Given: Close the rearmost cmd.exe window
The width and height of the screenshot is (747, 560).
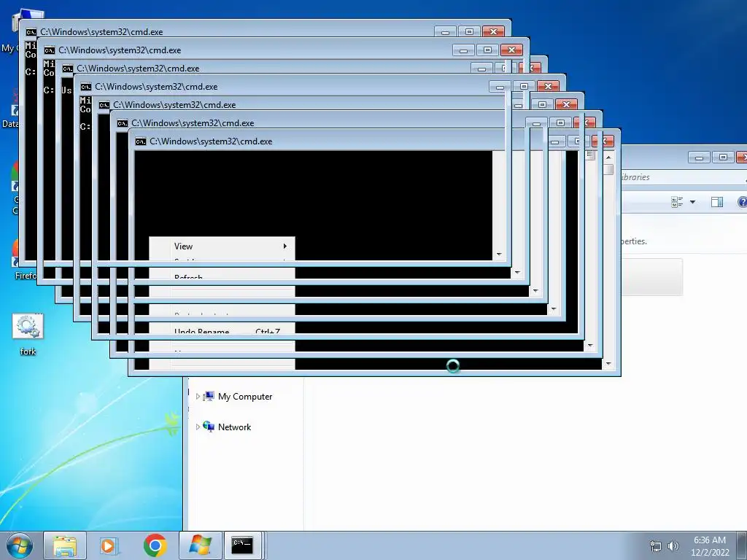Looking at the screenshot, I should (494, 31).
